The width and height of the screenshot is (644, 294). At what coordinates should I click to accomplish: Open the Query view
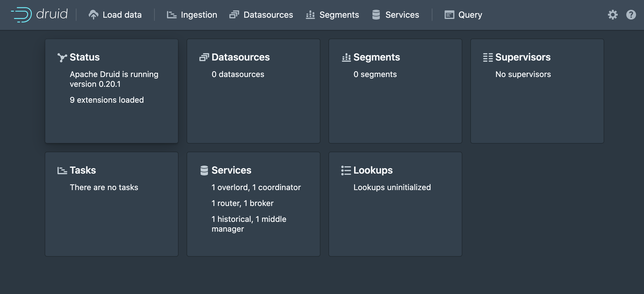463,15
